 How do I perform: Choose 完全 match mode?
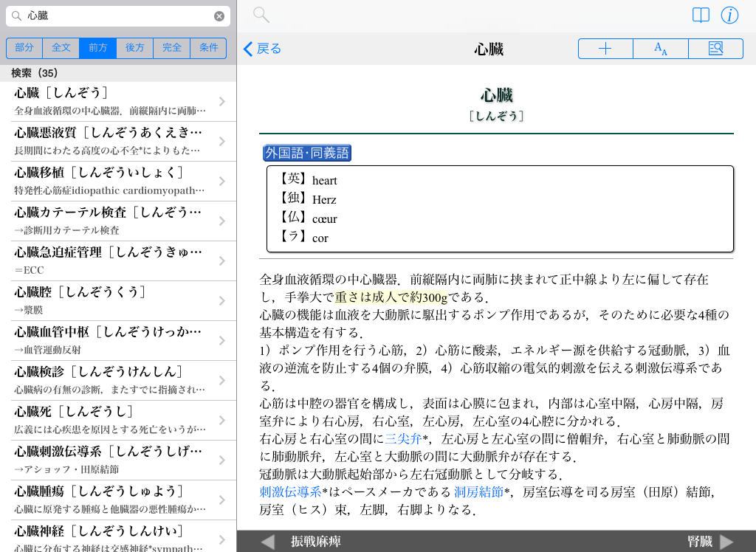pos(172,48)
